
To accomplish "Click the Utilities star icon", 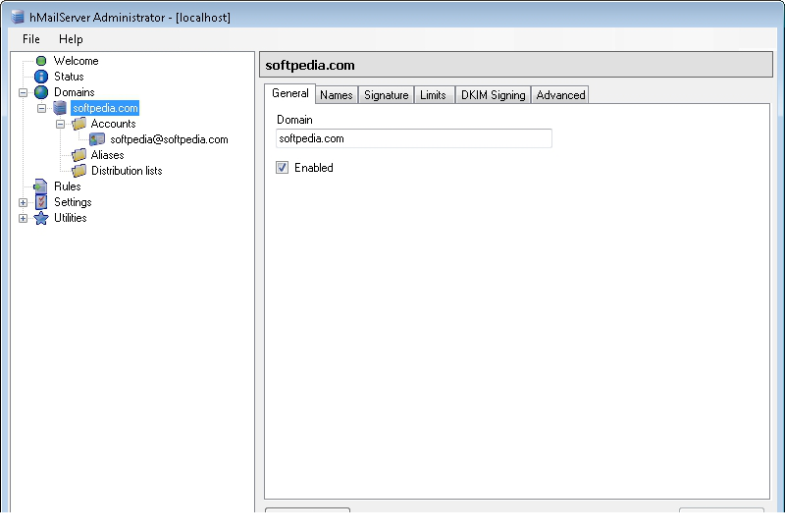I will [x=41, y=218].
